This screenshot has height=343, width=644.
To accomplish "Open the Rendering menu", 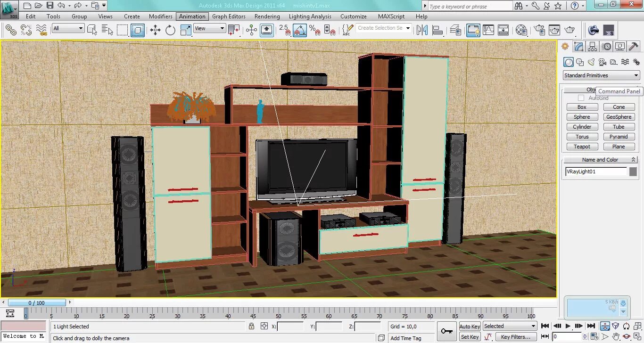I will click(x=267, y=16).
